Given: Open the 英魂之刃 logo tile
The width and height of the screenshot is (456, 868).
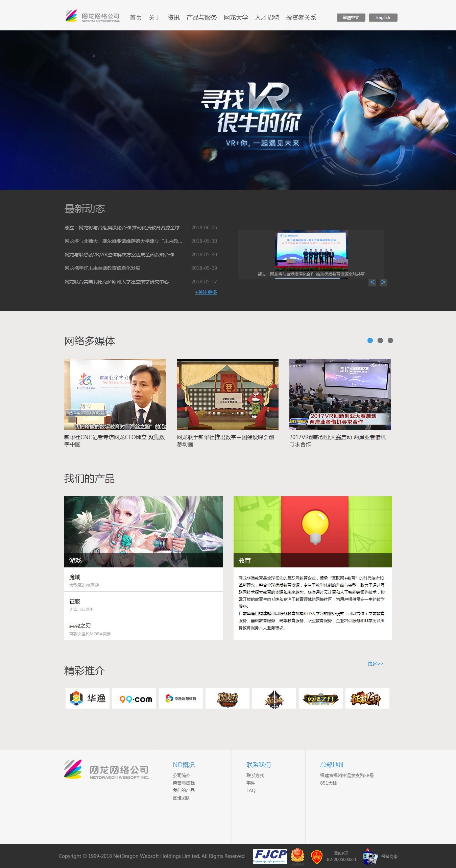Looking at the screenshot, I should [321, 698].
